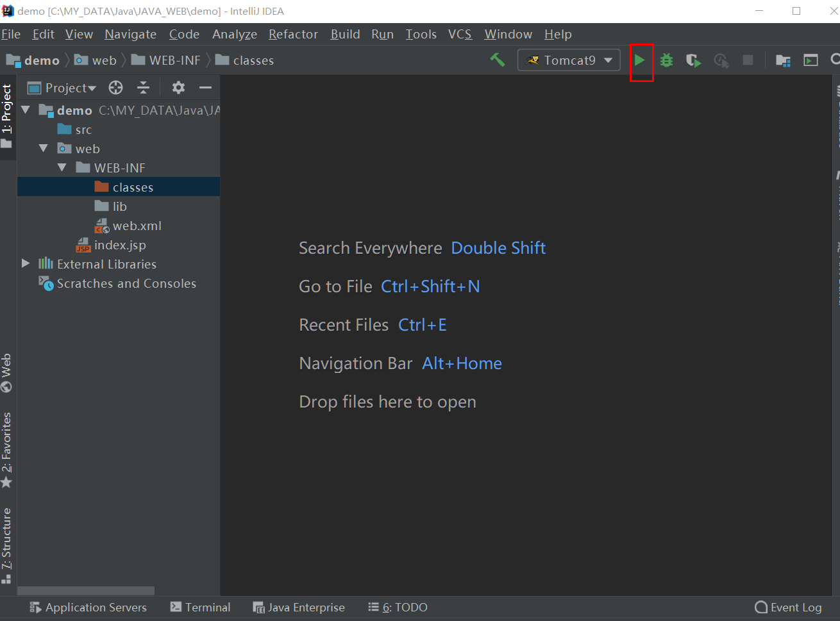
Task: Open the View menu
Action: 79,34
